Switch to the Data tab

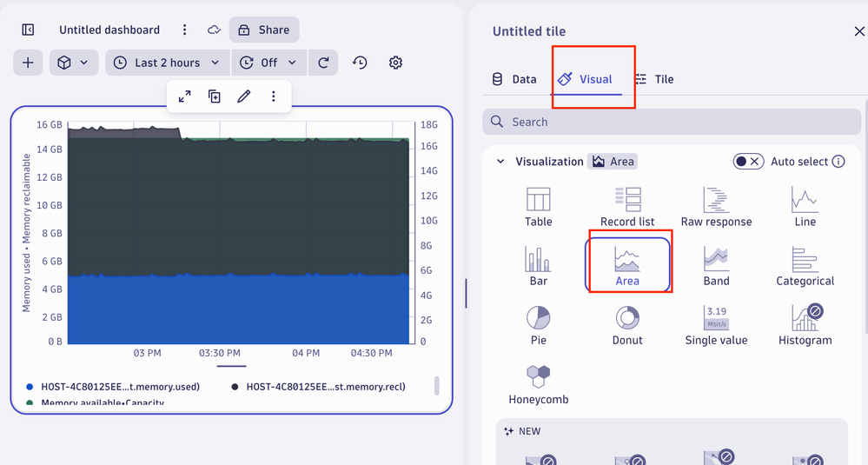(514, 79)
